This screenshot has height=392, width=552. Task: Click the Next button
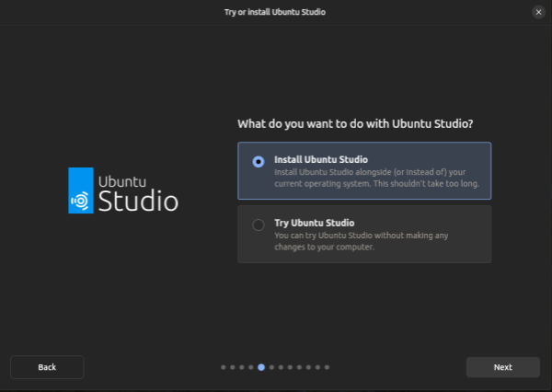pyautogui.click(x=502, y=367)
